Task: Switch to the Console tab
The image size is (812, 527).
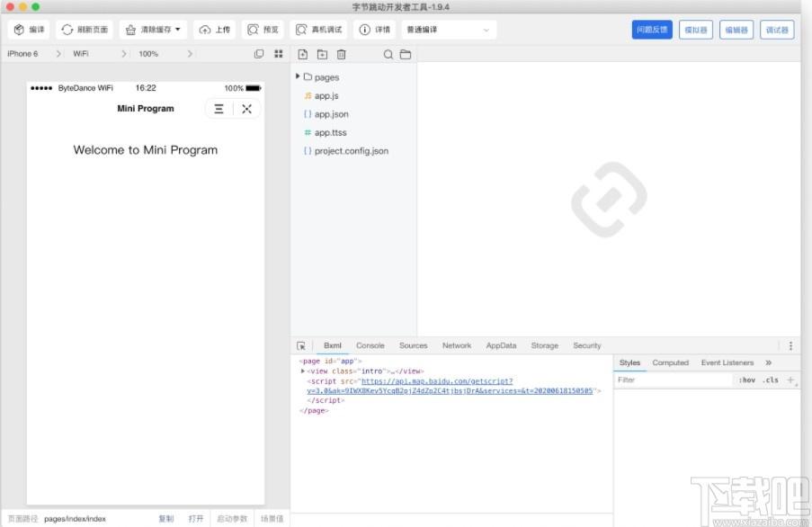Action: pyautogui.click(x=370, y=346)
